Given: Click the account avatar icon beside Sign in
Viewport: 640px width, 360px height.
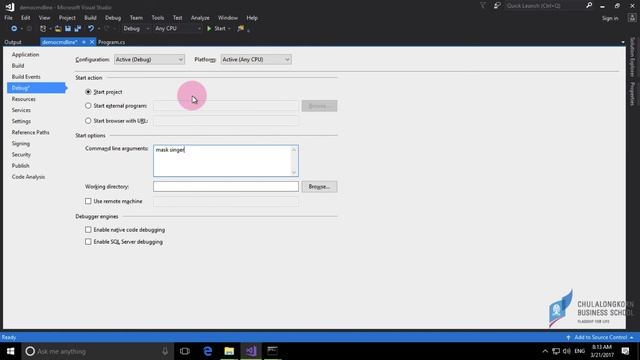Looking at the screenshot, I should tap(632, 18).
